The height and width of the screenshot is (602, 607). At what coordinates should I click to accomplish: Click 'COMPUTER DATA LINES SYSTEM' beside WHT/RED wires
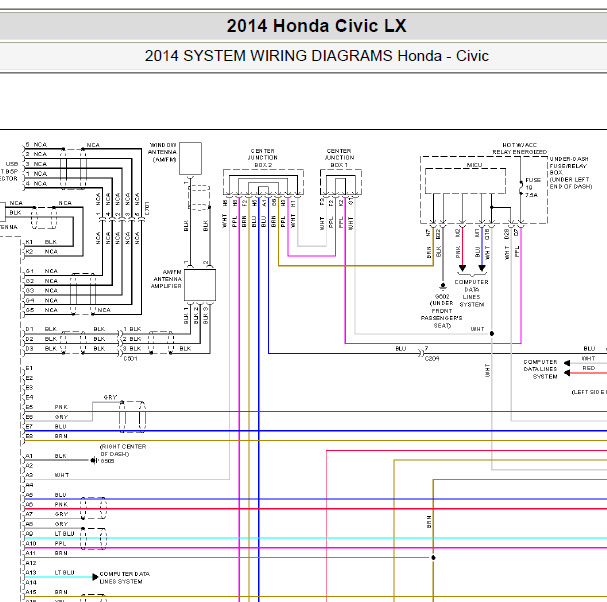click(540, 369)
